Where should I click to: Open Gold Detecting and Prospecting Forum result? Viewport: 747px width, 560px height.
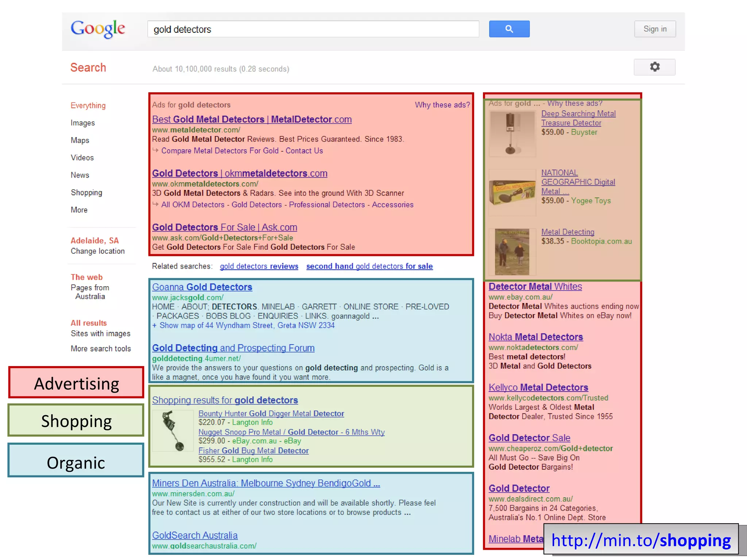point(233,348)
